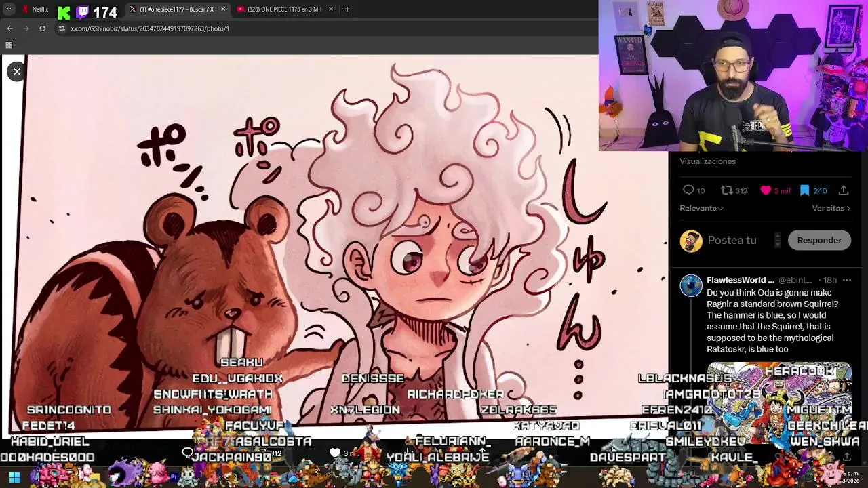Open the tab search dropdown arrow
This screenshot has width=868, height=488.
click(x=9, y=9)
